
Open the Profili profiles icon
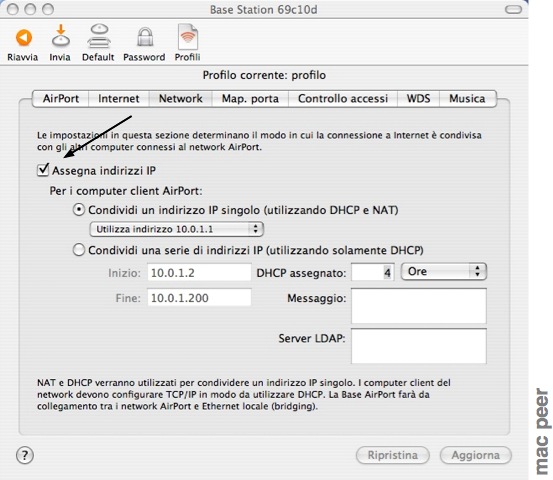point(188,37)
